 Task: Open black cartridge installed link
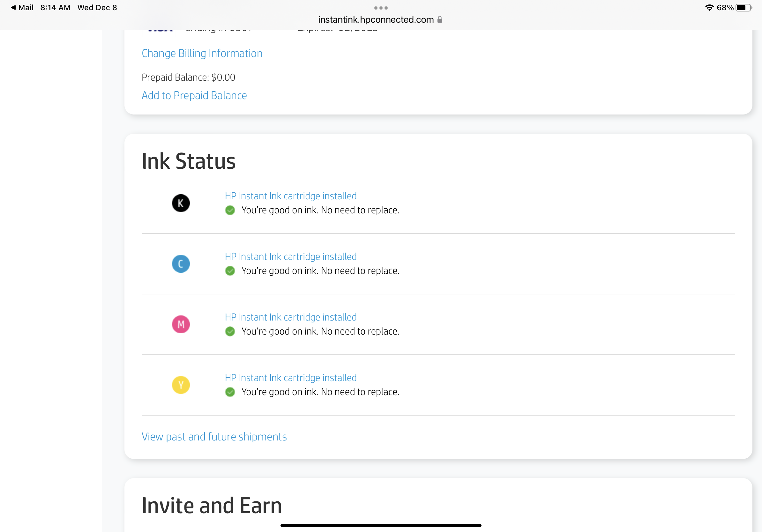click(291, 196)
